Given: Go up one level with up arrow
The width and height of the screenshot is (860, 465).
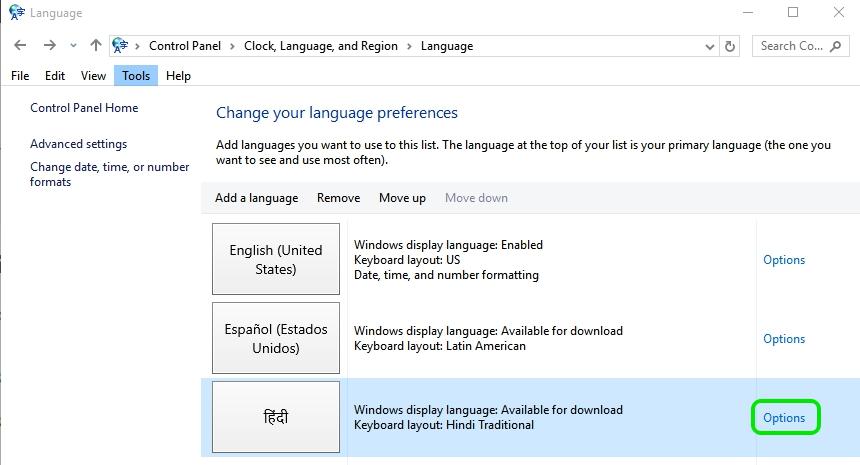Looking at the screenshot, I should pos(96,46).
